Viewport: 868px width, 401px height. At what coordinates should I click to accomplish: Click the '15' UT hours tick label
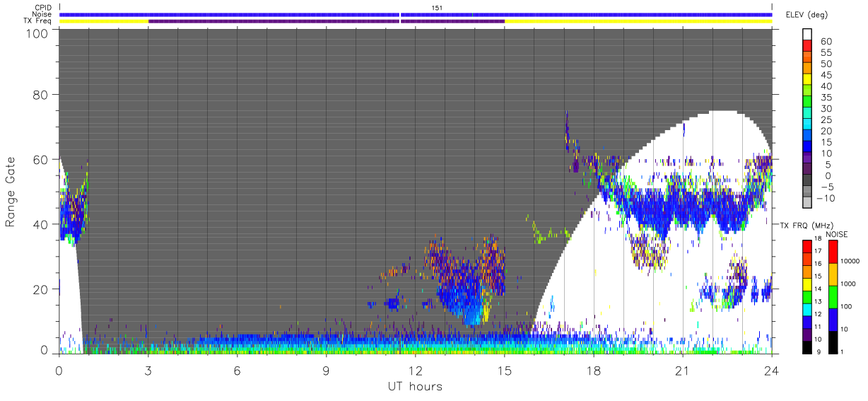[x=505, y=370]
